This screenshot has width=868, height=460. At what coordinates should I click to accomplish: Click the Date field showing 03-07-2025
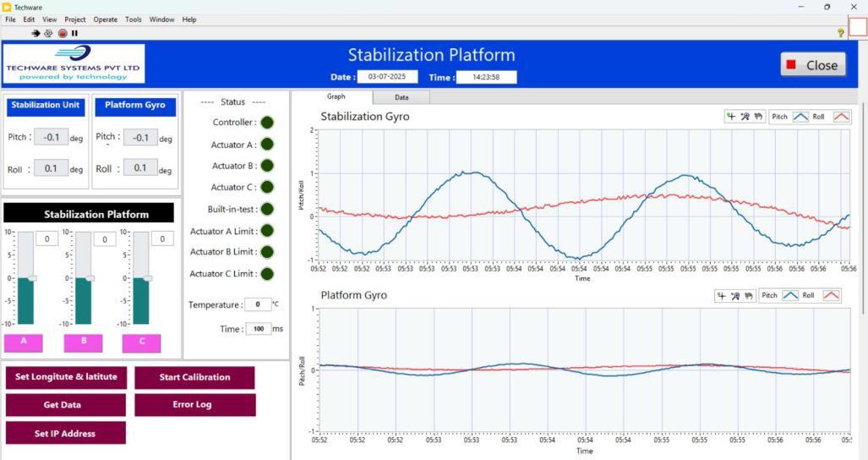[387, 76]
